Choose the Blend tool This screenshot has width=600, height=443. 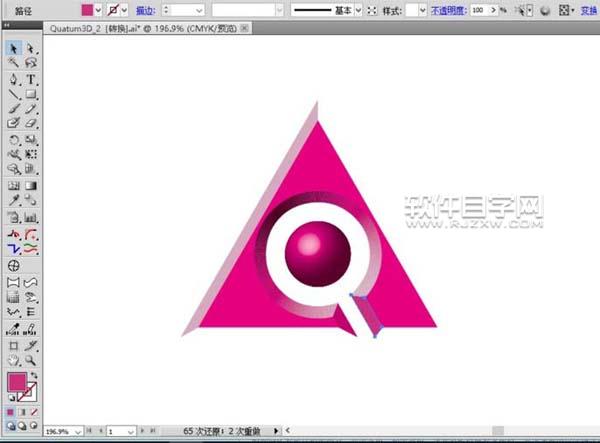[31, 200]
